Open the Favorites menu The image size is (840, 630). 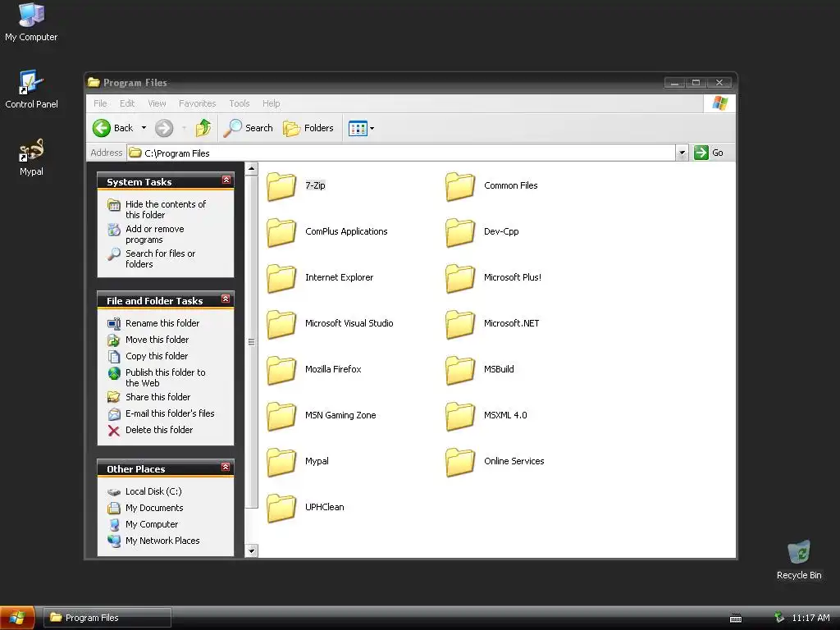[197, 103]
